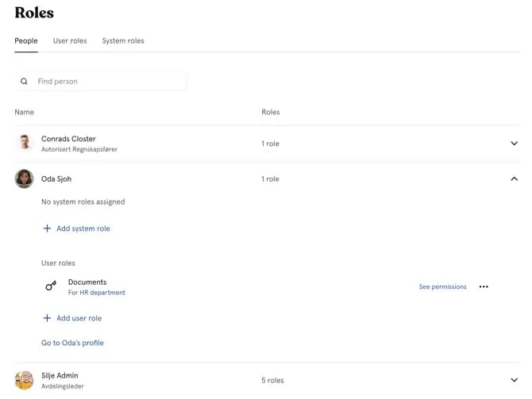
Task: Click Oda Sjoh's profile photo
Action: [24, 178]
